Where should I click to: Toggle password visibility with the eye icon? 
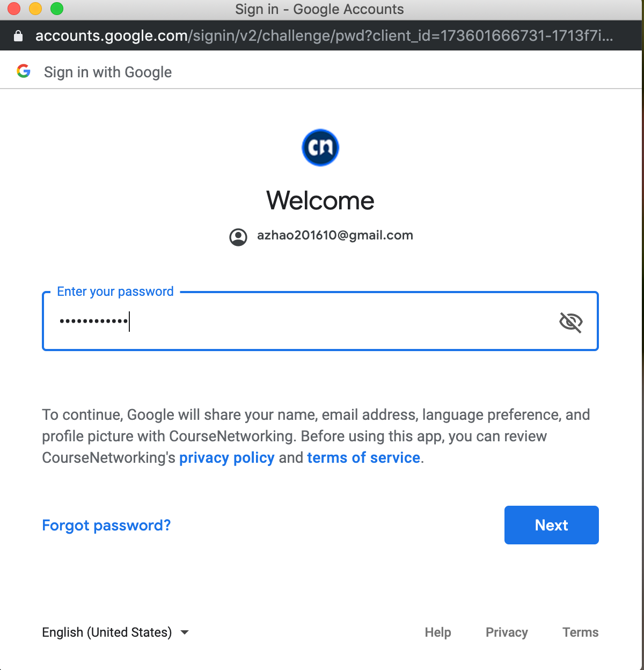pyautogui.click(x=570, y=322)
